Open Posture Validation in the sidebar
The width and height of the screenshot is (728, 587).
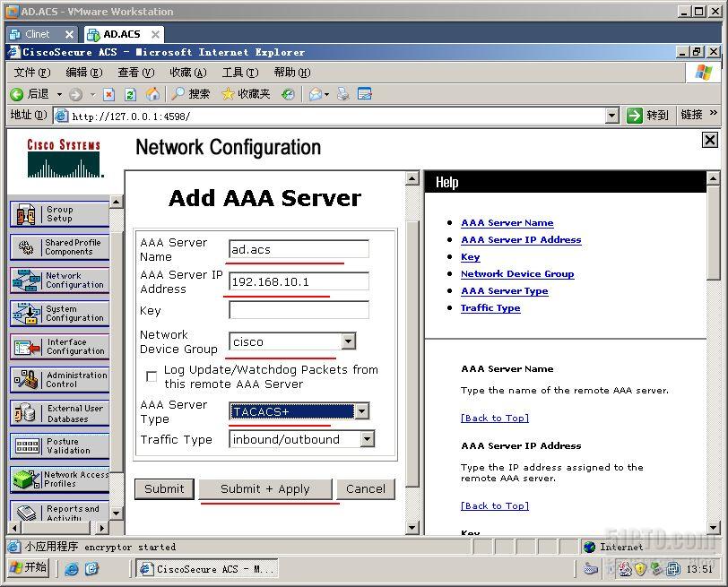[x=59, y=446]
